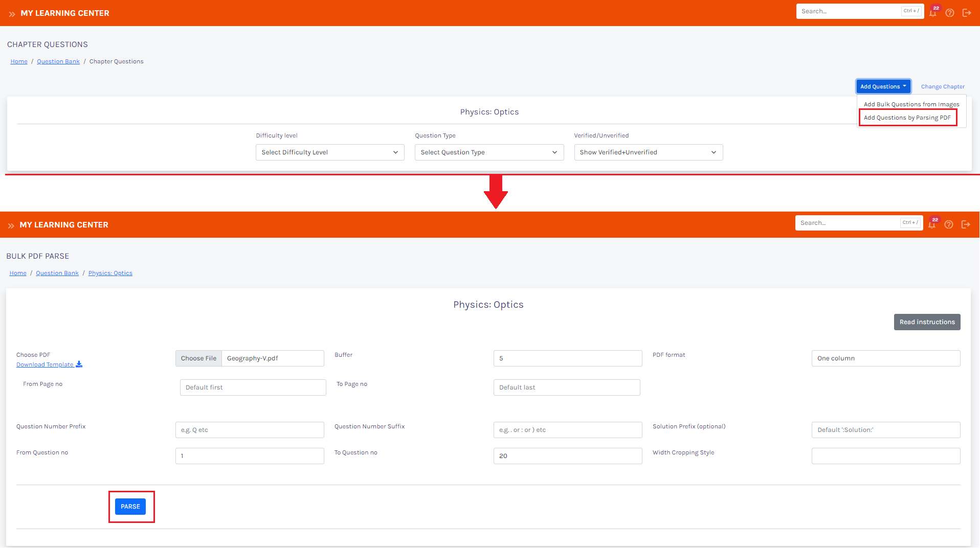The height and width of the screenshot is (548, 980).
Task: Click the notification bell in top header
Action: coord(933,13)
